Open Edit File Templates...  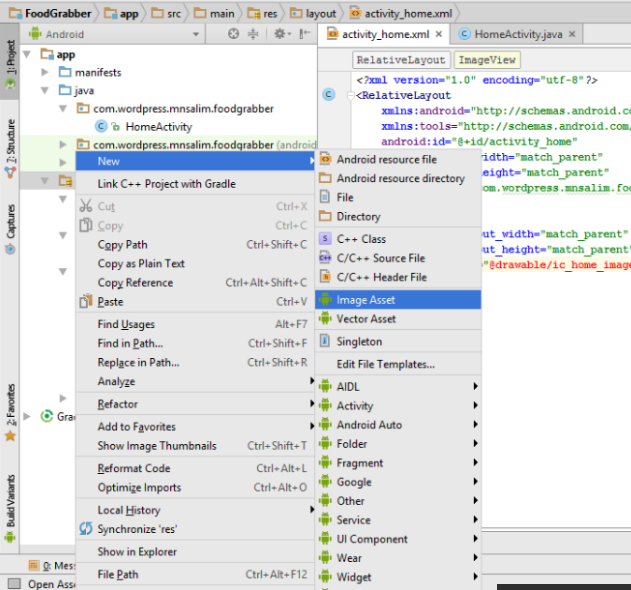(x=398, y=364)
